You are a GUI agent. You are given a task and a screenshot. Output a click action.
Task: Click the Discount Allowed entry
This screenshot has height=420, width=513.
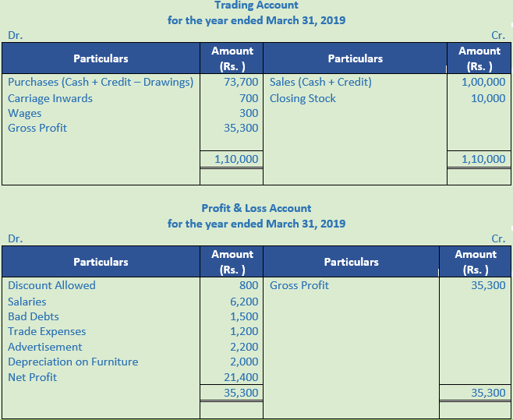pos(51,285)
